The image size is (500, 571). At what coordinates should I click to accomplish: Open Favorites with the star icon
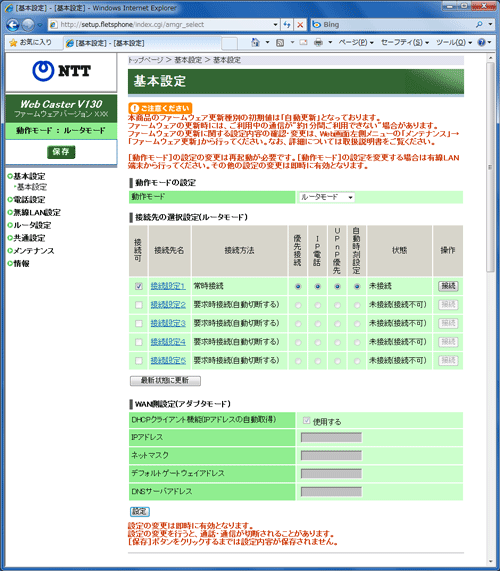coord(13,43)
